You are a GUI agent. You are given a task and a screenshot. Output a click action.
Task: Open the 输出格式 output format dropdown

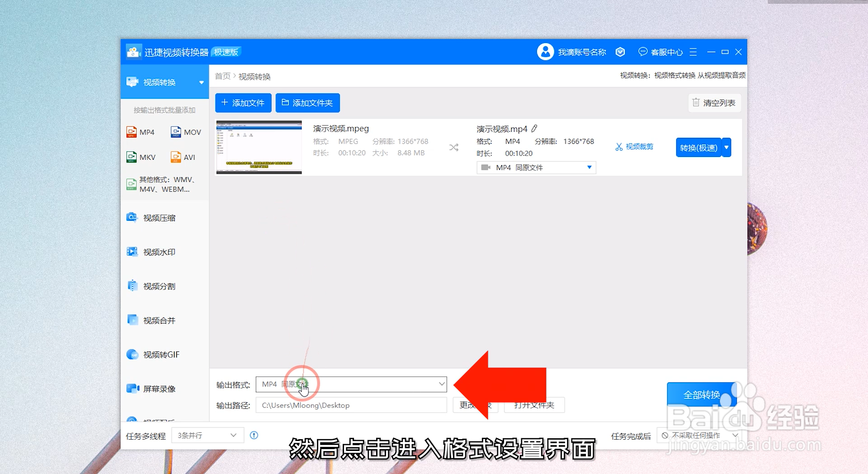[x=351, y=384]
